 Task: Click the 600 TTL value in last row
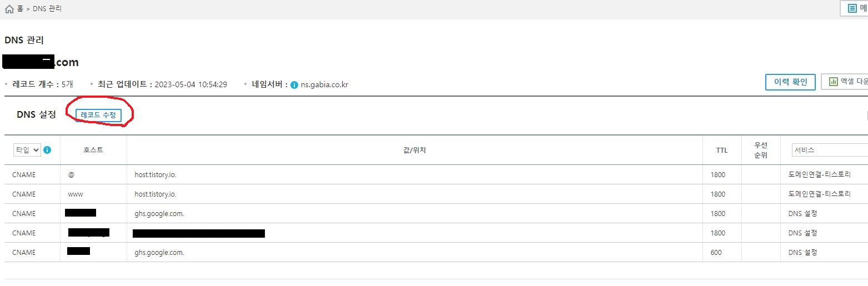coord(716,252)
